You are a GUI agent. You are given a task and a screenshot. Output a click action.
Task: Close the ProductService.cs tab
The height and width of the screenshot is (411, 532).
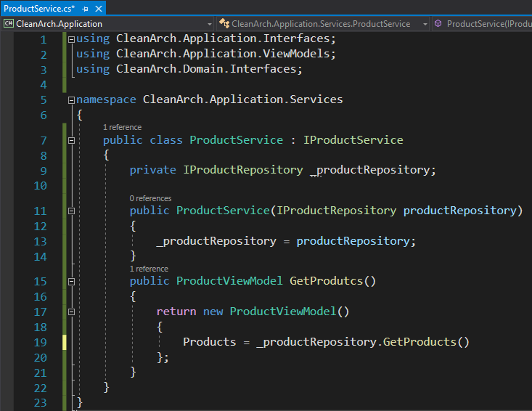pos(99,9)
